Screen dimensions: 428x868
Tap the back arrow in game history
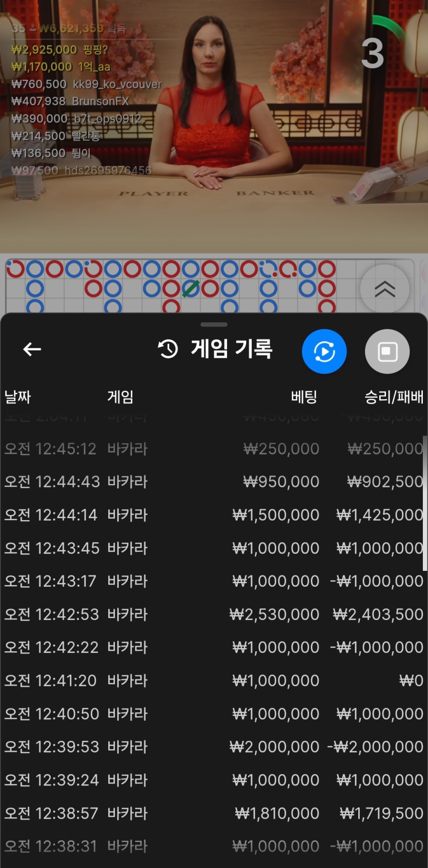[32, 349]
